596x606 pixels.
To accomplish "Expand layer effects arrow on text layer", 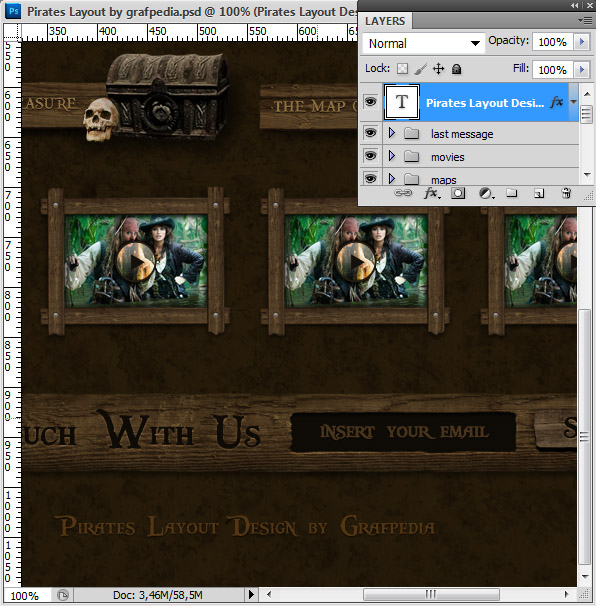I will tap(574, 102).
